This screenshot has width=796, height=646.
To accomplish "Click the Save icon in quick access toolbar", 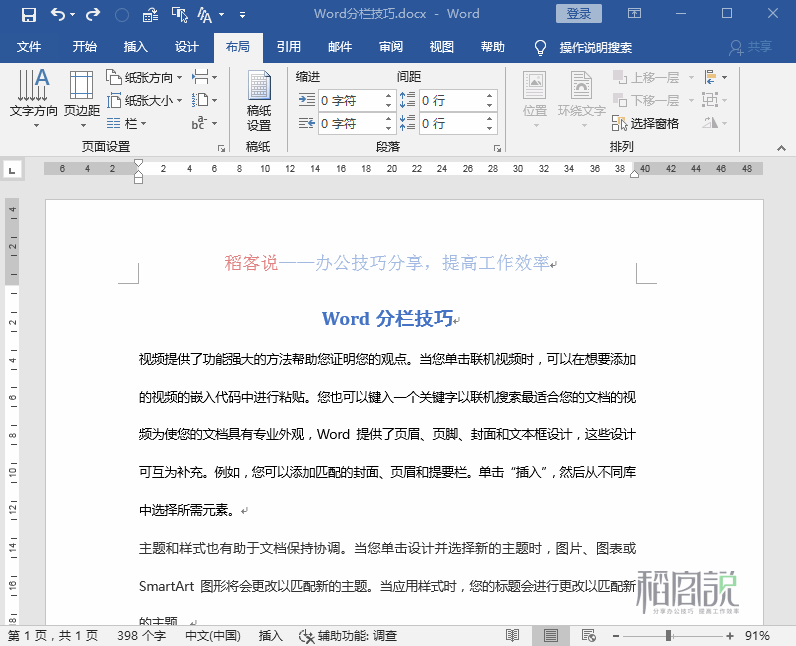I will coord(28,14).
